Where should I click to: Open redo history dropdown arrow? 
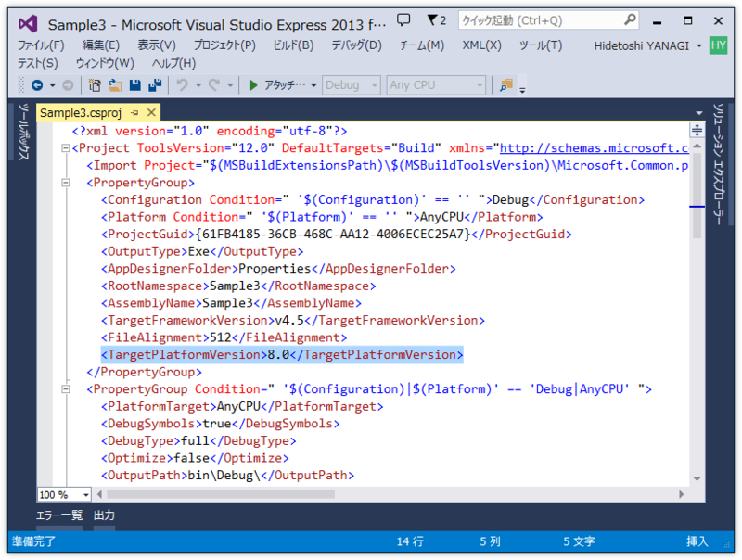coord(230,85)
